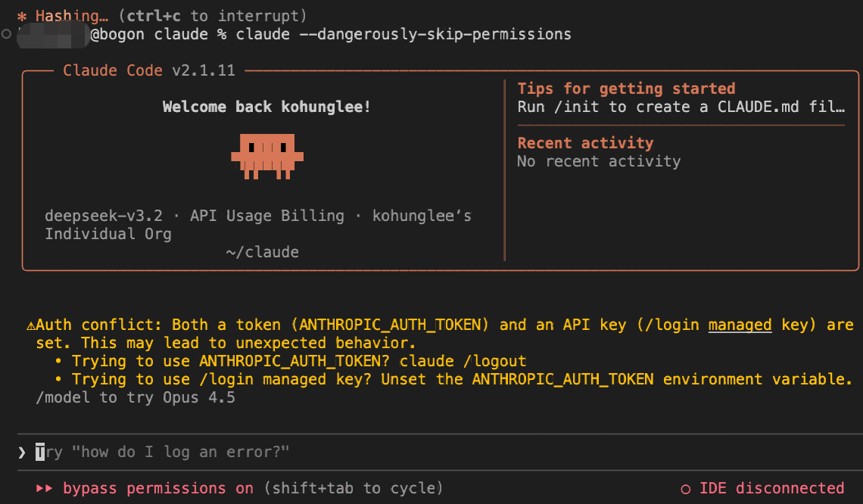
Task: Click the yellow warning triangle icon
Action: (30, 325)
